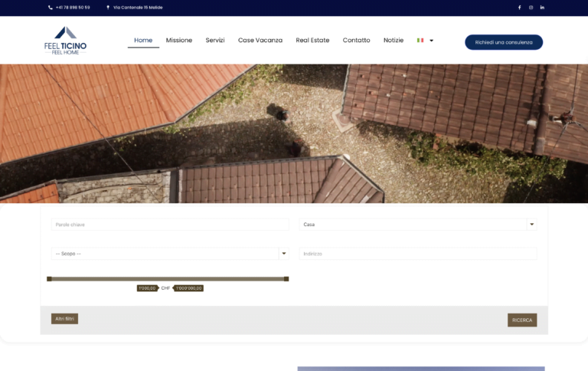Click the Via Cantonale 15 Melide address

coord(138,8)
